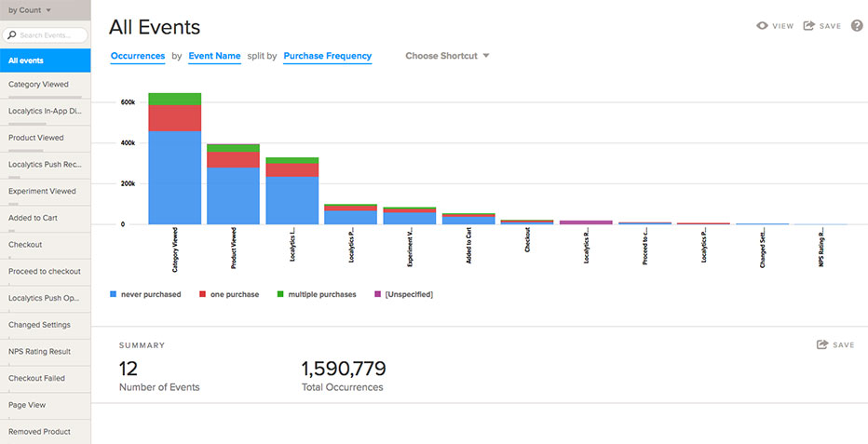
Task: Open the Purchase Frequency split selector
Action: coord(327,56)
